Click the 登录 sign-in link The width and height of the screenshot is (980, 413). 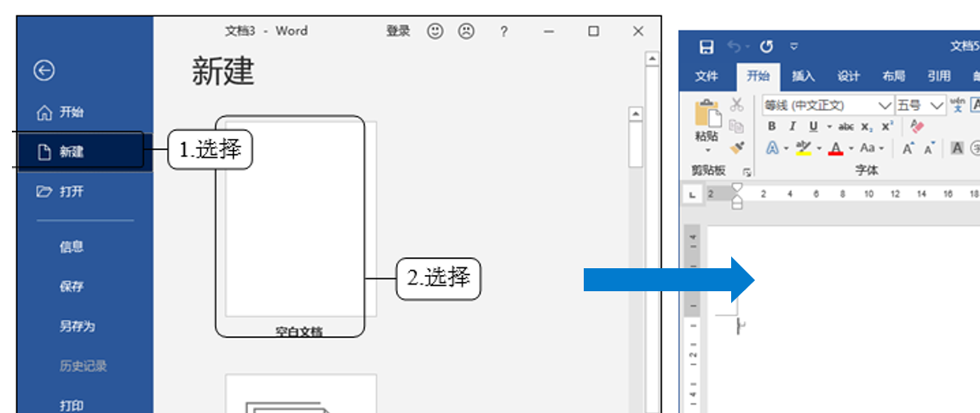397,32
